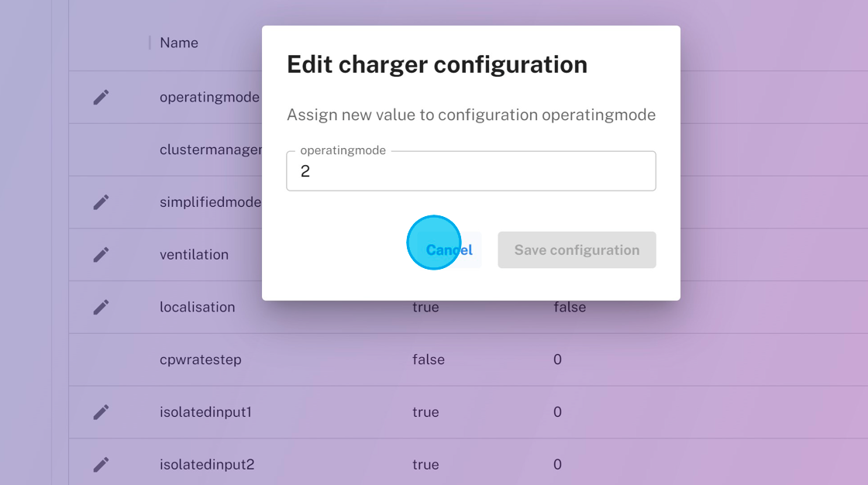Edit the localisation configuration via pencil icon
The width and height of the screenshot is (868, 485).
[101, 308]
